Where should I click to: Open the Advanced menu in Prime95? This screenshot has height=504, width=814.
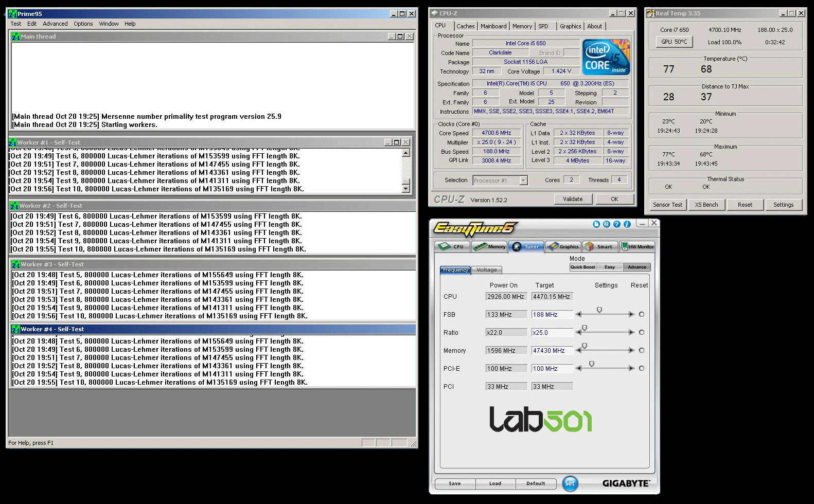55,24
